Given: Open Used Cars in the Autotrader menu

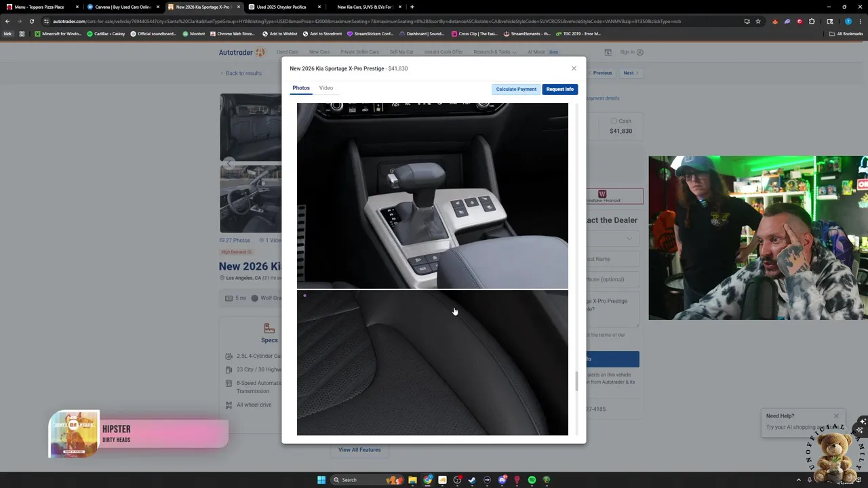Looking at the screenshot, I should (288, 52).
